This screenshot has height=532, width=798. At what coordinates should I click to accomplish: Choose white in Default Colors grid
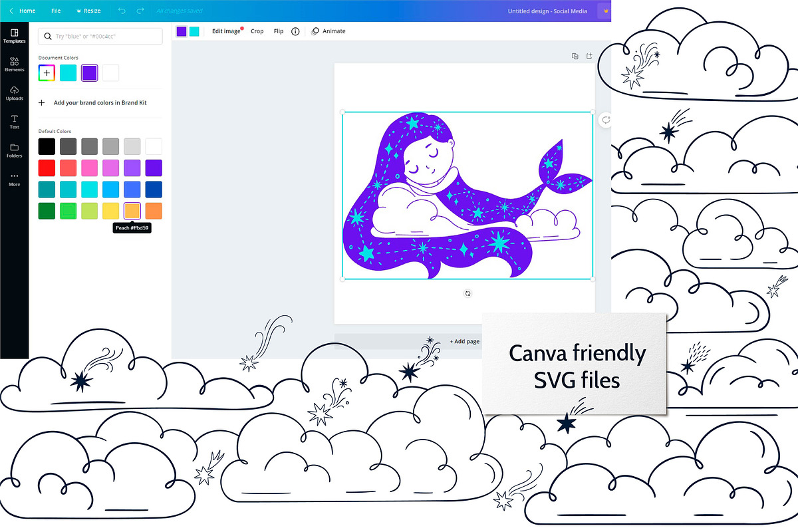[x=154, y=146]
